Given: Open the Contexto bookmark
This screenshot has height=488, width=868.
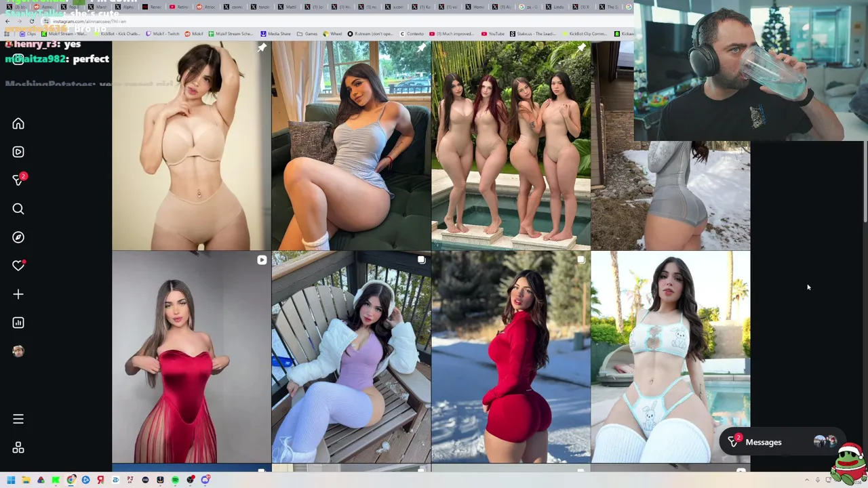Looking at the screenshot, I should [x=412, y=34].
